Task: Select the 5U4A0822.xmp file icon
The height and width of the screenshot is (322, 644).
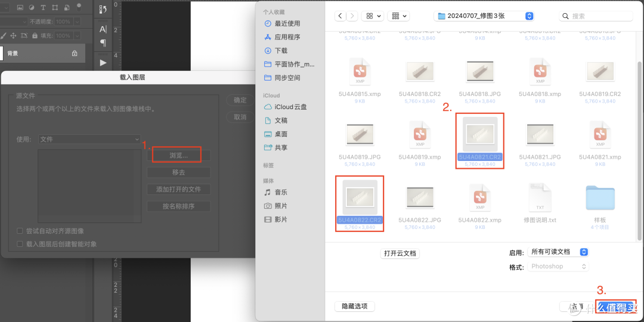Action: (480, 197)
